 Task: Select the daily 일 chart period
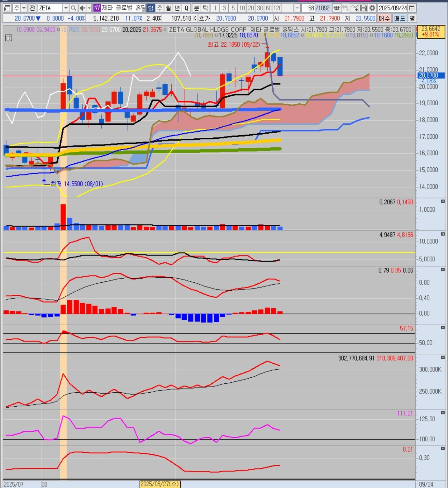[x=150, y=8]
